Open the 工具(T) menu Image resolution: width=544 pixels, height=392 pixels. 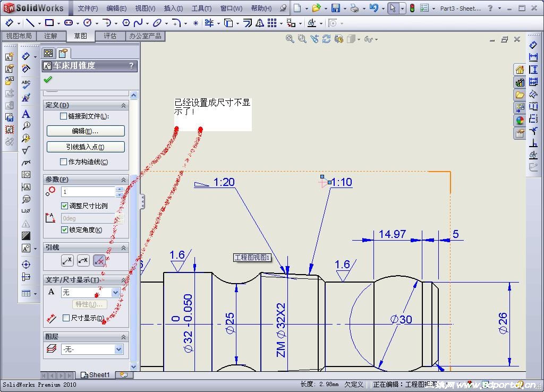tap(201, 8)
